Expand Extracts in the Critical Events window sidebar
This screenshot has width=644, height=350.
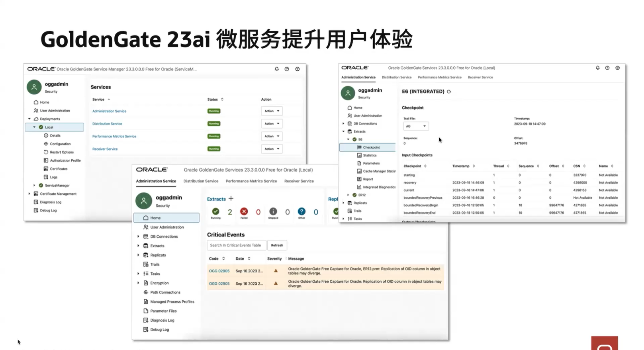139,246
